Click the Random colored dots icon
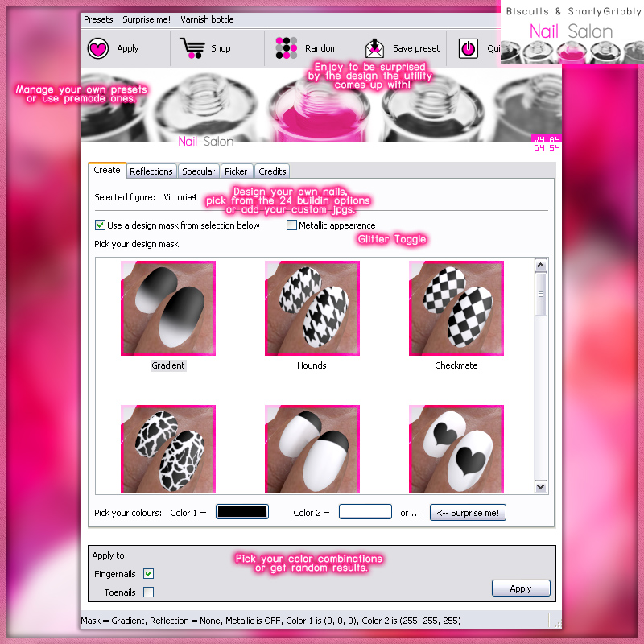Image resolution: width=644 pixels, height=644 pixels. tap(287, 48)
